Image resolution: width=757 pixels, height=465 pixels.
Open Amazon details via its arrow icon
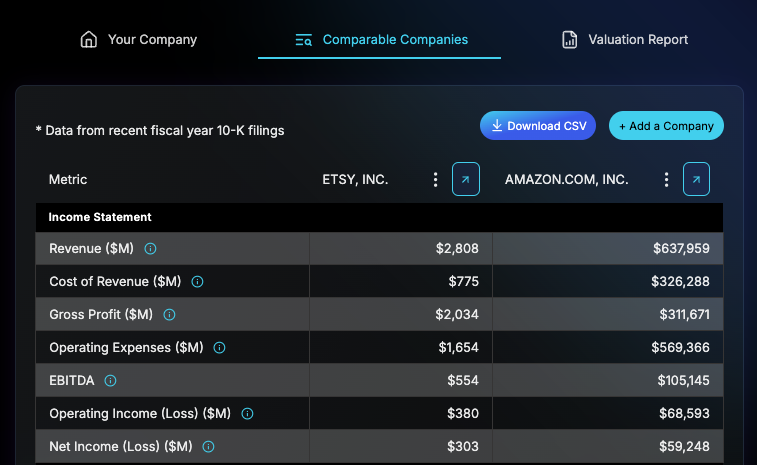click(x=696, y=179)
